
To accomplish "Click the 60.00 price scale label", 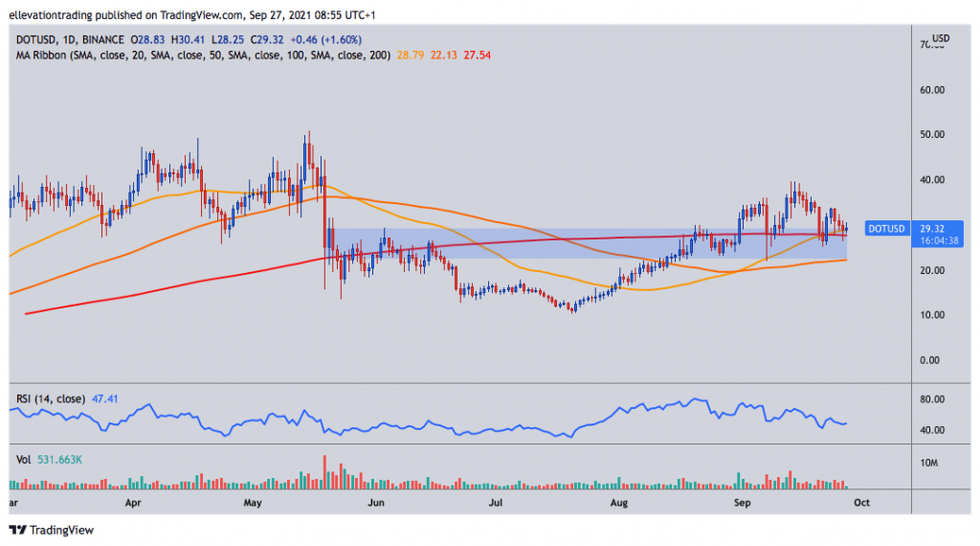I will point(932,90).
